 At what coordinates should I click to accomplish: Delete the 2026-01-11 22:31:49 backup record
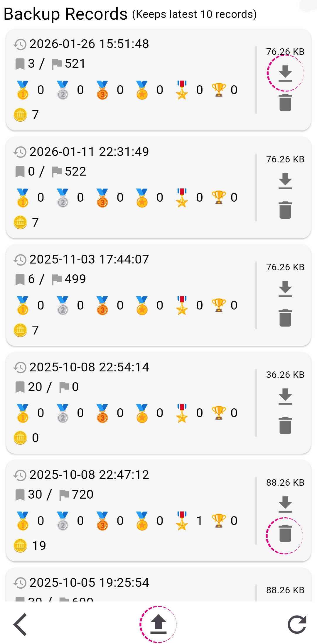coord(285,210)
